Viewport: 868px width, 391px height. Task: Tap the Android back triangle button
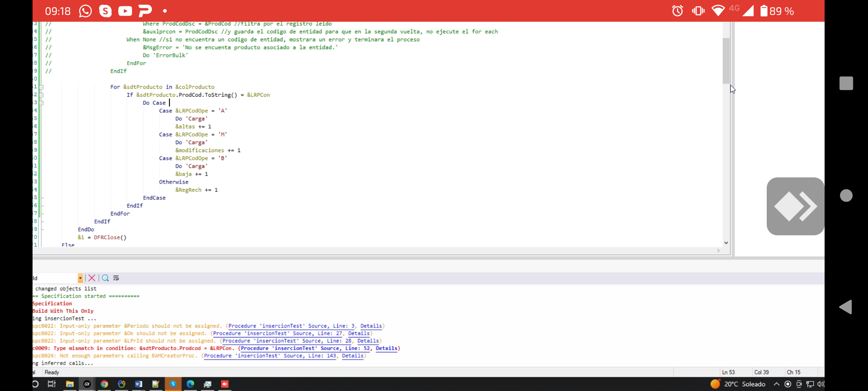click(846, 307)
